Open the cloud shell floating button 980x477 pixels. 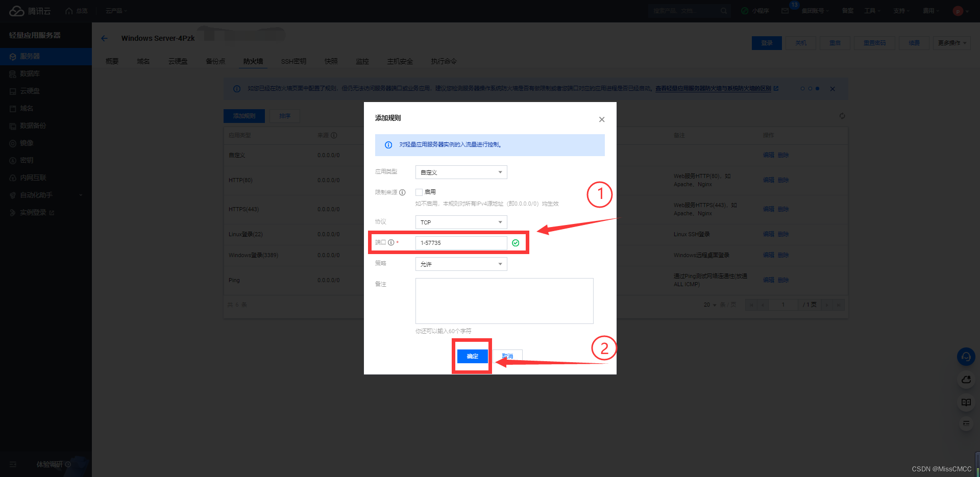click(966, 380)
